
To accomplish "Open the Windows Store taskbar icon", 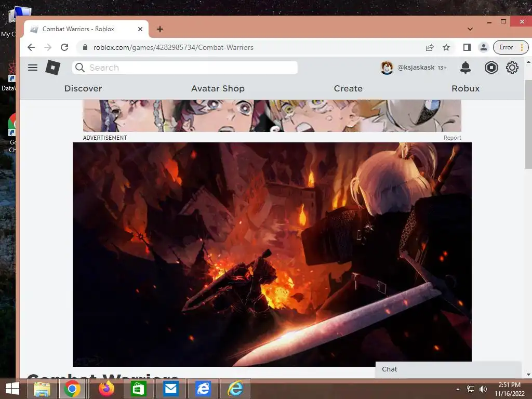I will tap(138, 389).
